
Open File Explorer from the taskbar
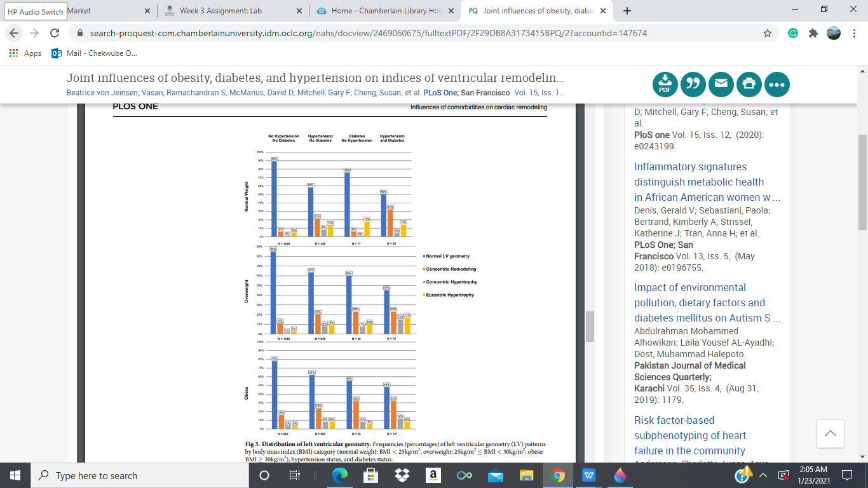526,475
